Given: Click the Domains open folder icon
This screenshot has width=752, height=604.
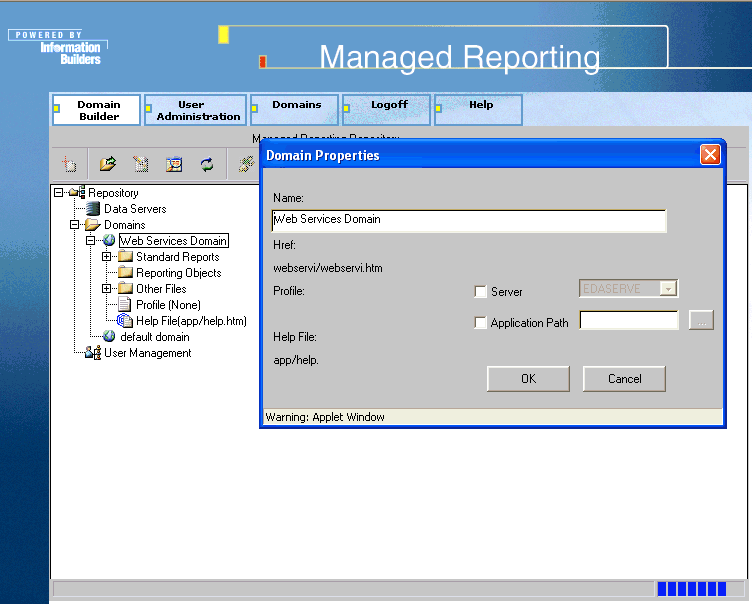Looking at the screenshot, I should pyautogui.click(x=93, y=225).
